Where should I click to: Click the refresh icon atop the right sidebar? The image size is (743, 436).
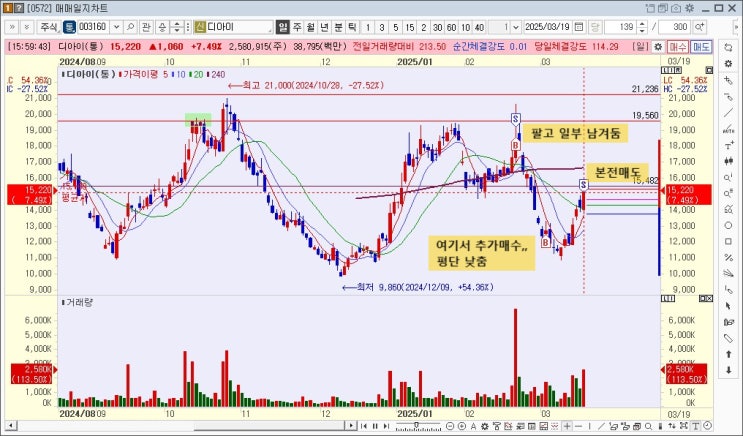729,47
